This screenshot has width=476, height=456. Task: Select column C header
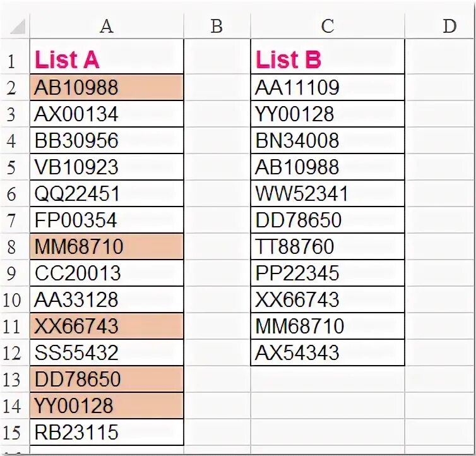click(x=328, y=27)
